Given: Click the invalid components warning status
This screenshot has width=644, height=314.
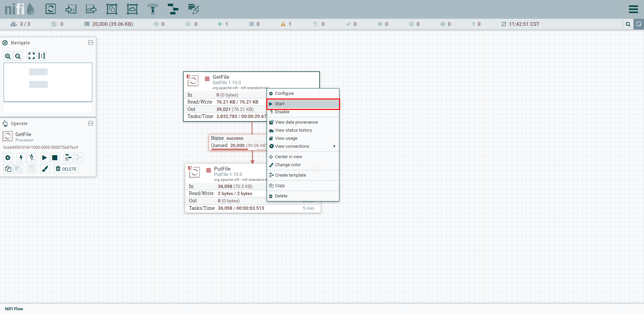Looking at the screenshot, I should [286, 24].
